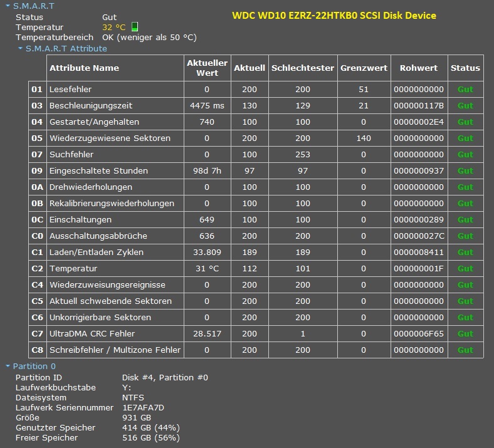Click the 32 °C temperature value
The width and height of the screenshot is (494, 448).
[113, 28]
